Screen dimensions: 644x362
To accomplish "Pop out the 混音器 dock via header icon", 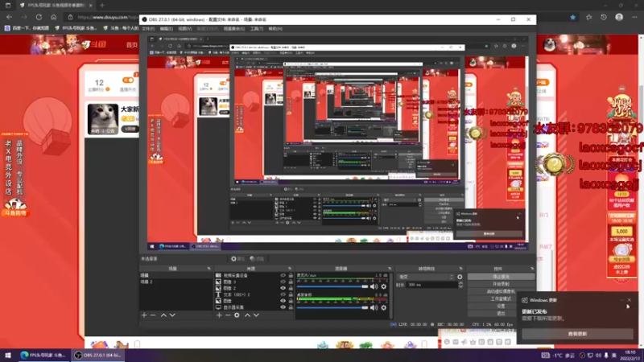I will coord(390,269).
